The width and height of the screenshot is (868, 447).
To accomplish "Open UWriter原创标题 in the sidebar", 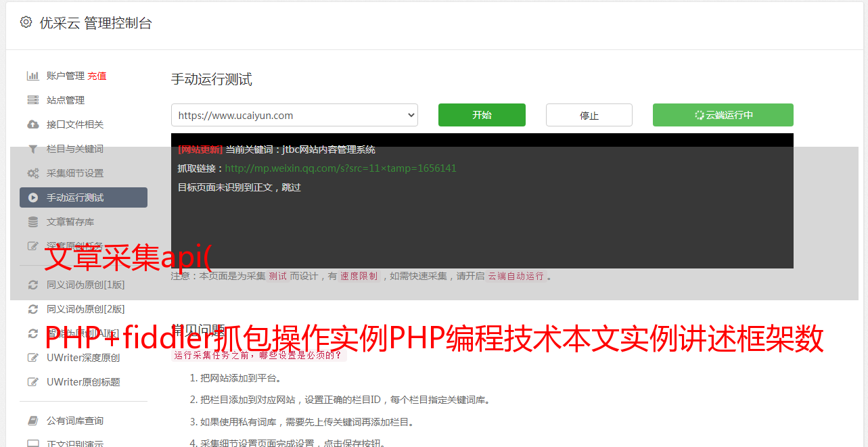I will click(83, 382).
